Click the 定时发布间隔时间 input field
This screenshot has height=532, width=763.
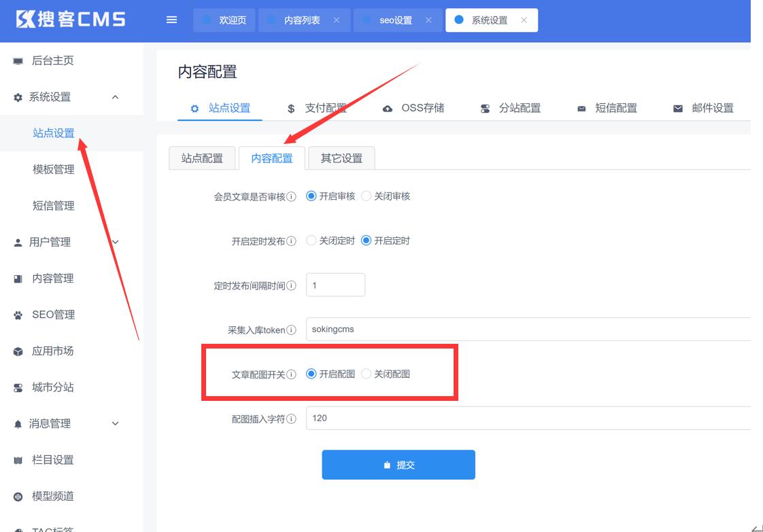pyautogui.click(x=335, y=285)
